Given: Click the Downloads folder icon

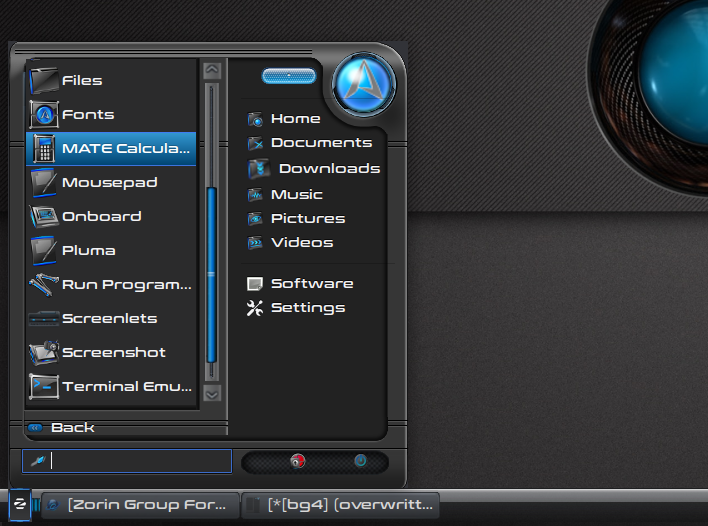Looking at the screenshot, I should tap(258, 169).
